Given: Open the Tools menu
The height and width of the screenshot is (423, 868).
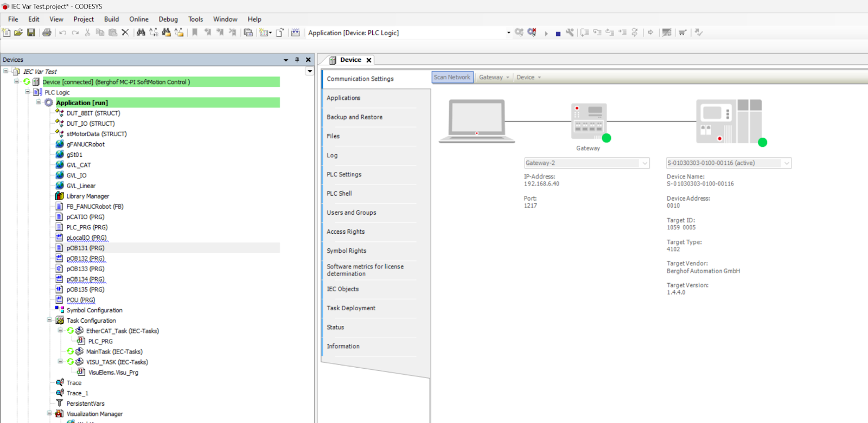Looking at the screenshot, I should point(196,19).
